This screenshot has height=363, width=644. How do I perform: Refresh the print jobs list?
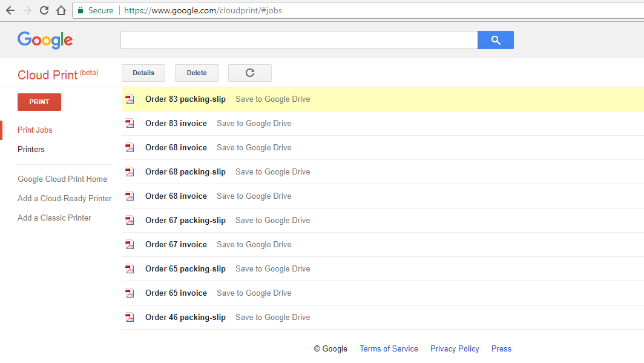coord(250,73)
